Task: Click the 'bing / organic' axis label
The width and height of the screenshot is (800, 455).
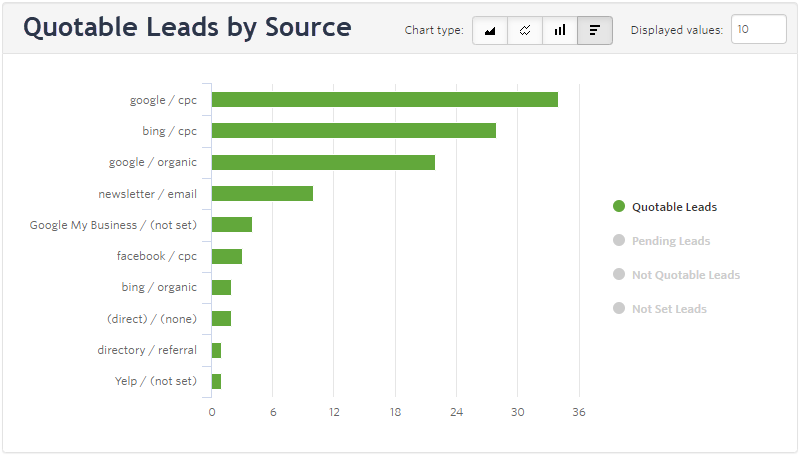Action: tap(159, 288)
